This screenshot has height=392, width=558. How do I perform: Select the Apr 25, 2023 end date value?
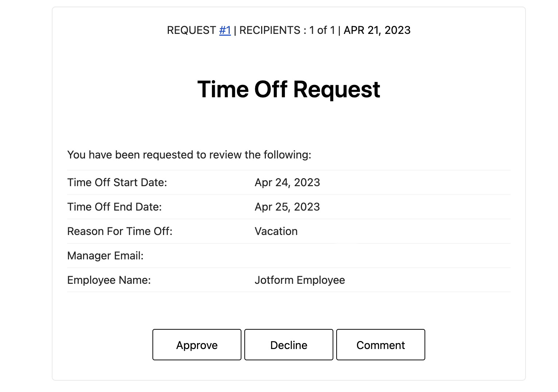(x=287, y=207)
